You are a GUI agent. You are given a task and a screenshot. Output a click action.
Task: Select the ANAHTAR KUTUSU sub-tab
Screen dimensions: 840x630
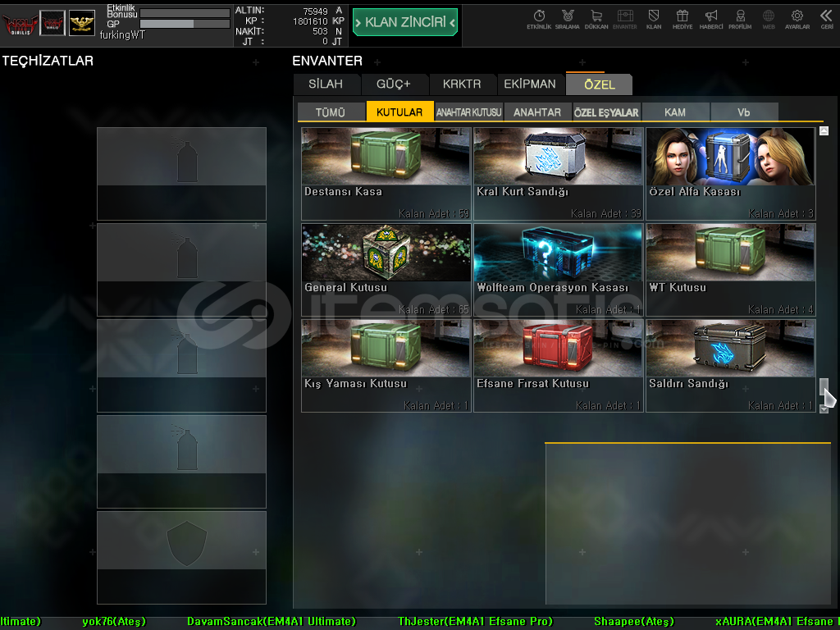pos(468,112)
